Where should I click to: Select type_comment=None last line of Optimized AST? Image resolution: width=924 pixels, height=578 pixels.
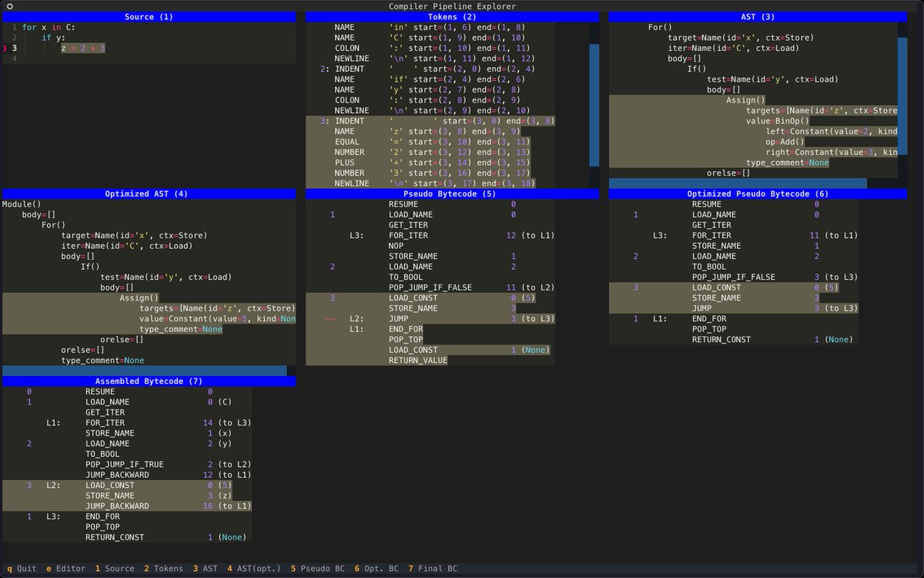pos(103,360)
